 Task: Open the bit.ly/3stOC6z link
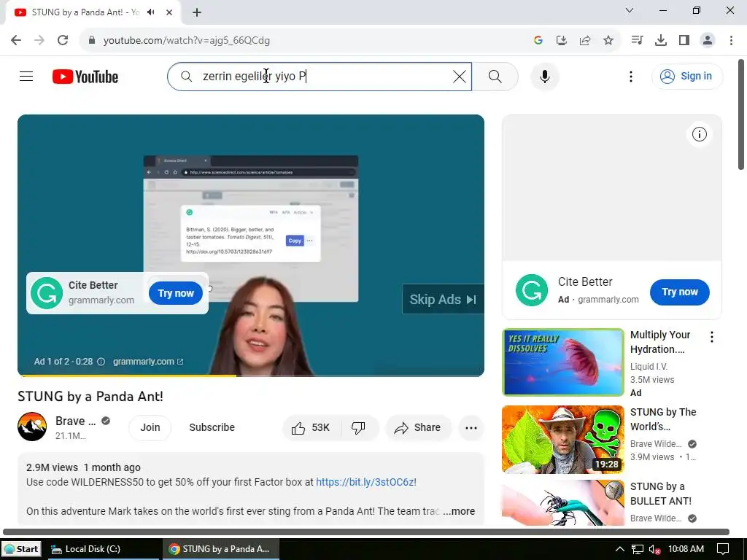pyautogui.click(x=365, y=482)
